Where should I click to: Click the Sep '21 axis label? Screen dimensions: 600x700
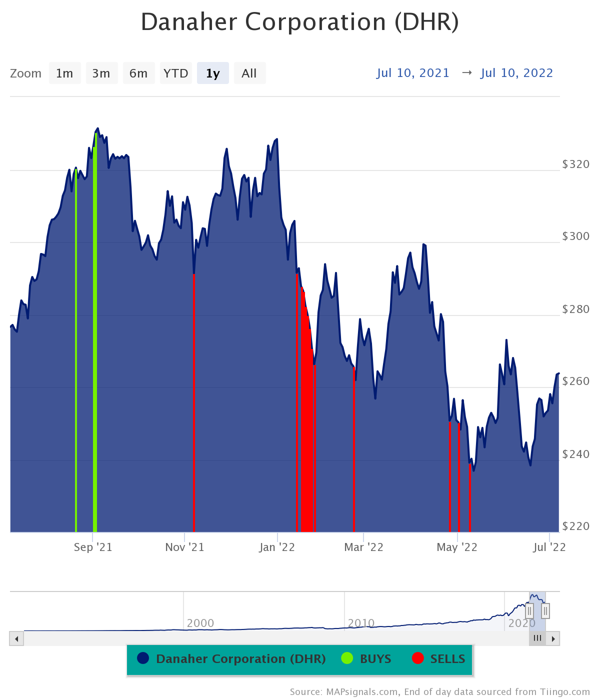coord(93,547)
